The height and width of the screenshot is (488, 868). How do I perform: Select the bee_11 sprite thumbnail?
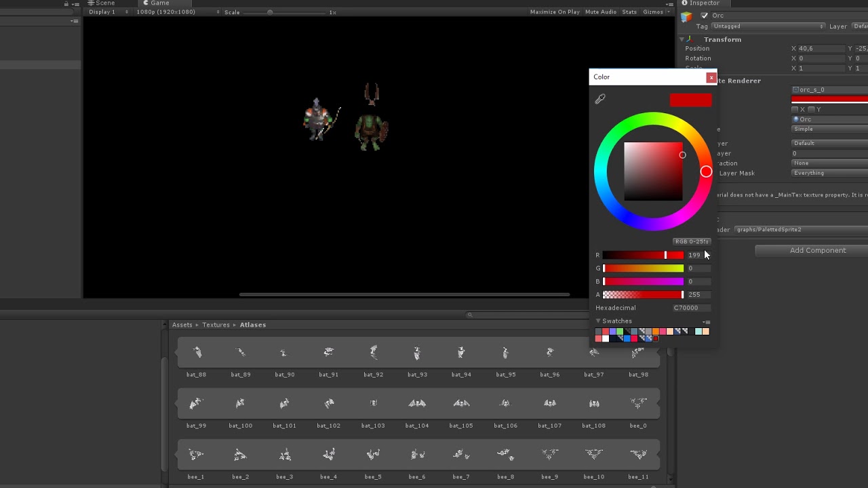tap(638, 455)
